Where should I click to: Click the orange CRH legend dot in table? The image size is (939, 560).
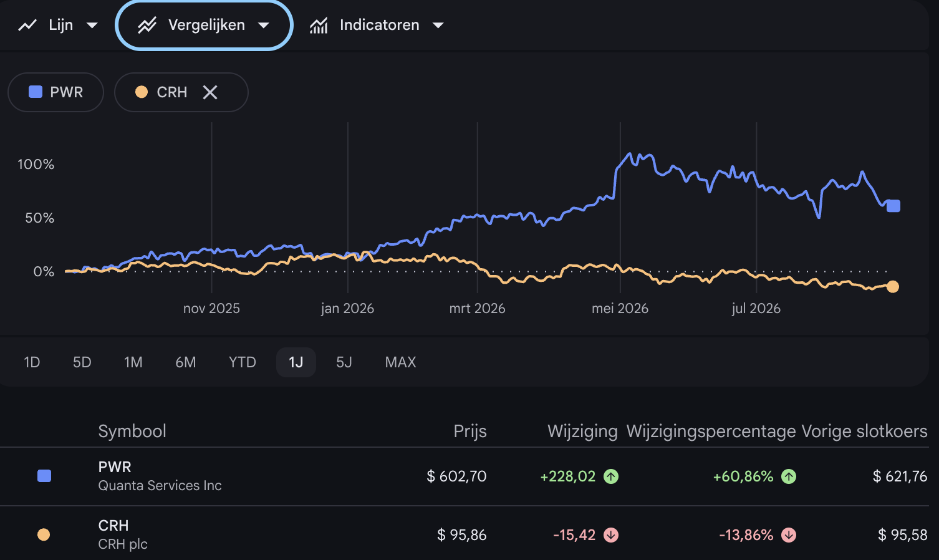[44, 534]
